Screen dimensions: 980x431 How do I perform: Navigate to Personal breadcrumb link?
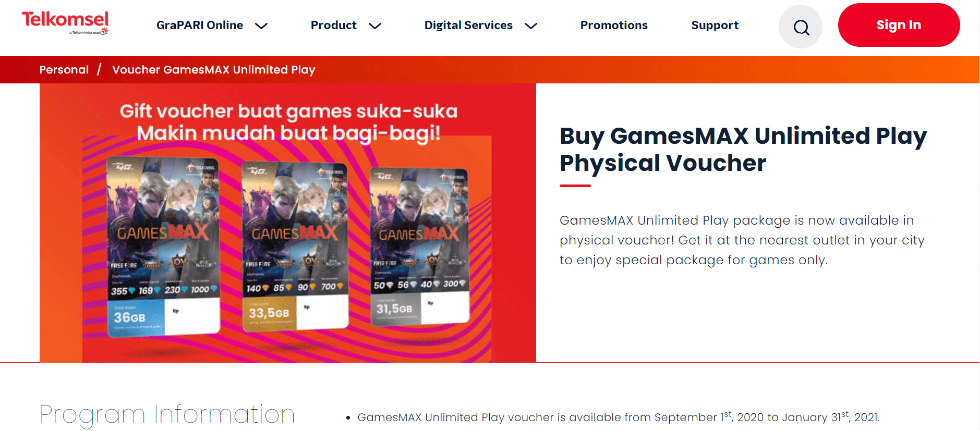click(x=64, y=70)
